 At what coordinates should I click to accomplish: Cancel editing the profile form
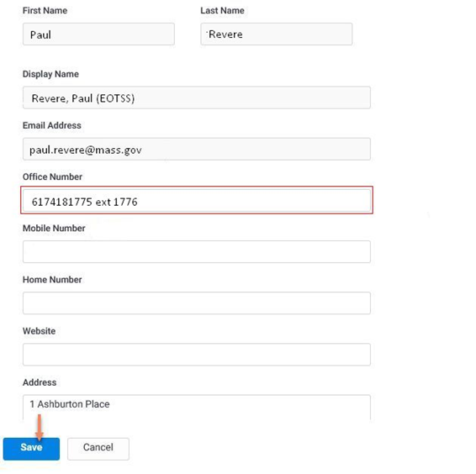click(x=98, y=449)
